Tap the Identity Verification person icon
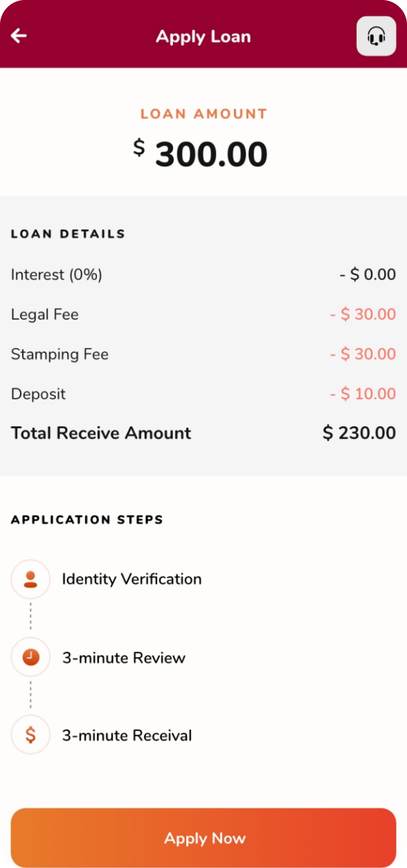The width and height of the screenshot is (407, 868). coord(31,579)
